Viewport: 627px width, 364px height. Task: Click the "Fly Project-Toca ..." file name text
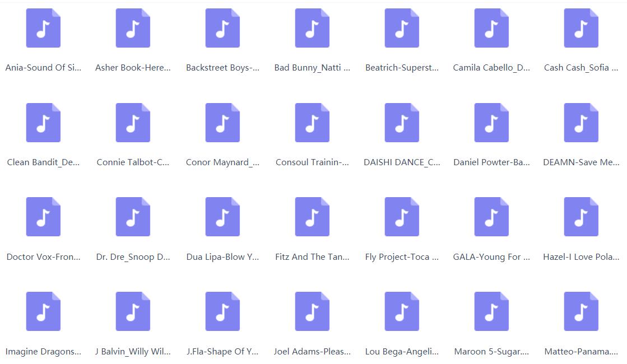pos(402,257)
